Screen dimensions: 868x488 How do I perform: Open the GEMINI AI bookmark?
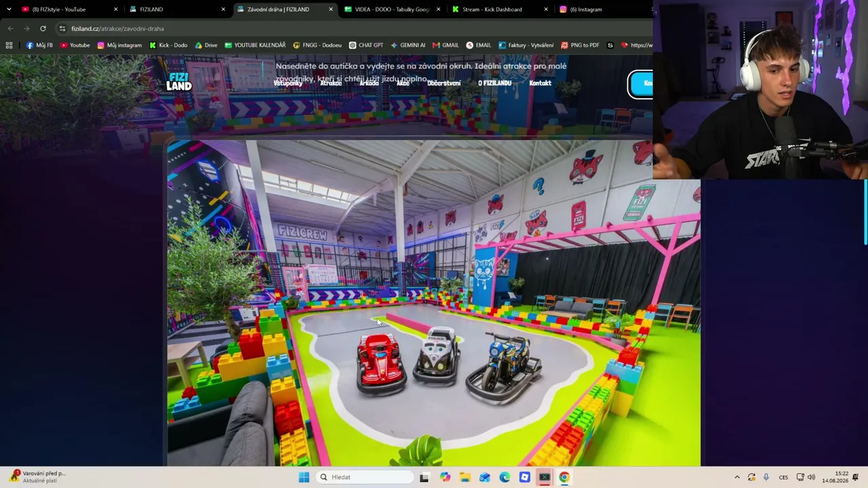pyautogui.click(x=408, y=45)
